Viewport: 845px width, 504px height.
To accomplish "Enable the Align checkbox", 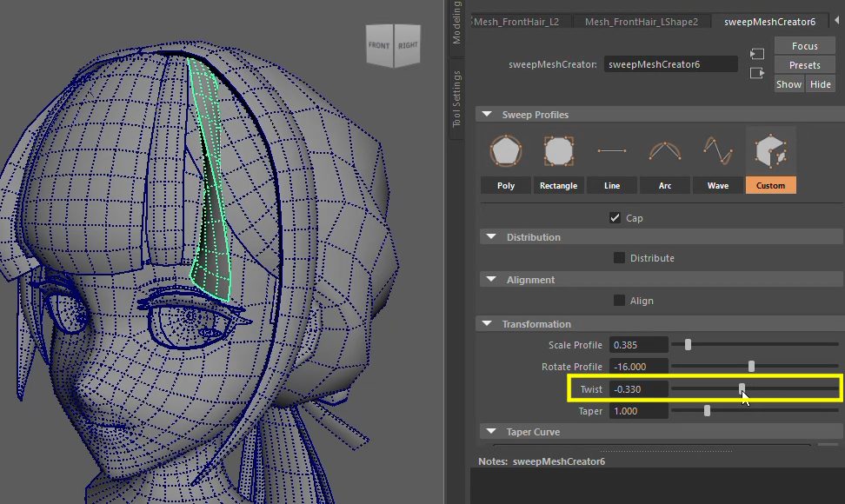I will [619, 300].
